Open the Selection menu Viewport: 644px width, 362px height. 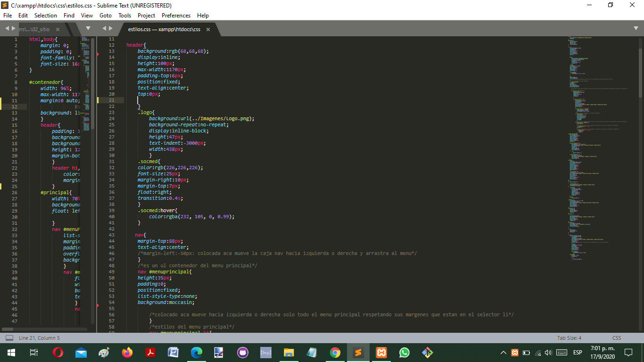(x=46, y=16)
